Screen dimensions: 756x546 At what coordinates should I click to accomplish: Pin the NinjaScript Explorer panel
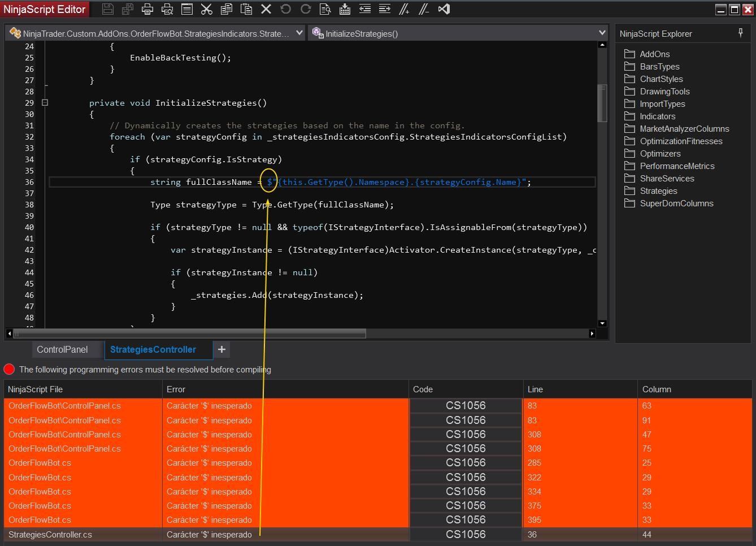(x=740, y=33)
